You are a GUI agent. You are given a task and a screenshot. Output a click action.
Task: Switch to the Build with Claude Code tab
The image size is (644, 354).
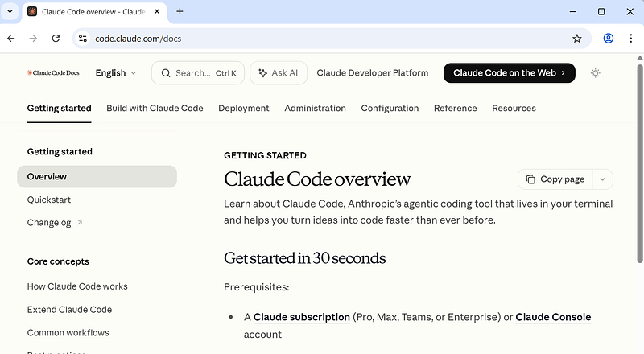[155, 108]
